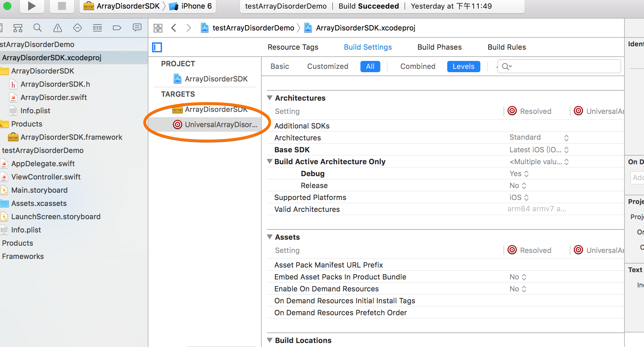Open the Report navigator speech-bubble icon
644x347 pixels.
137,28
